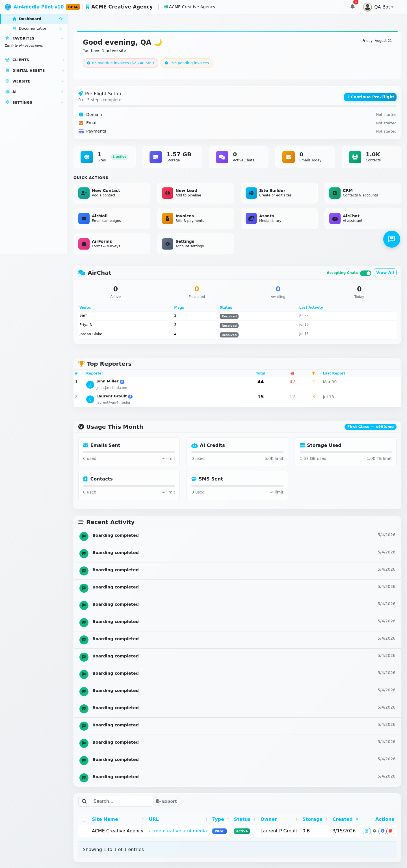The height and width of the screenshot is (868, 407).
Task: Open the AirMail quick action icon
Action: point(84,218)
